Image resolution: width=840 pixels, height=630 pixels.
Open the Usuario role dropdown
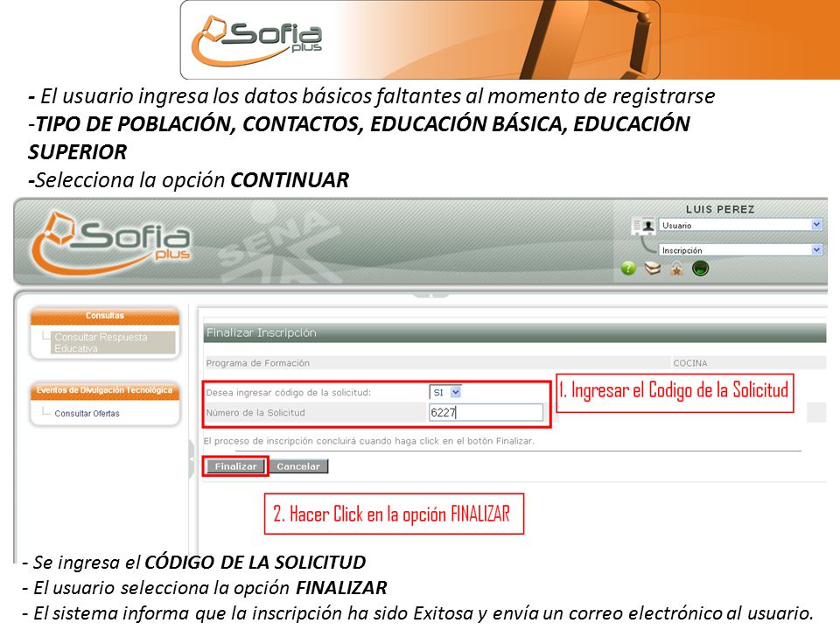pos(740,225)
